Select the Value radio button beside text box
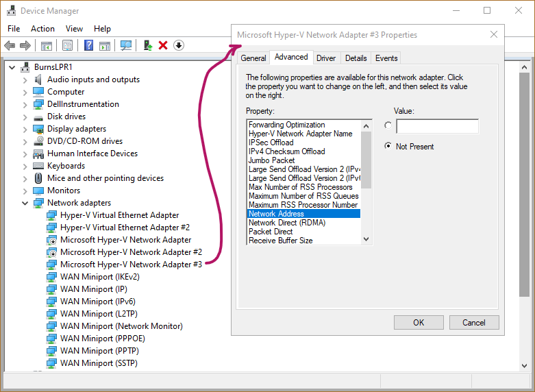 click(388, 125)
